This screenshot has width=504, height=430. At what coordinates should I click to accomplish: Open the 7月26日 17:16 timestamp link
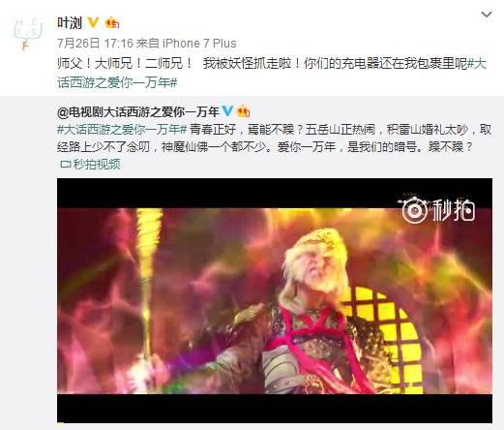click(95, 44)
